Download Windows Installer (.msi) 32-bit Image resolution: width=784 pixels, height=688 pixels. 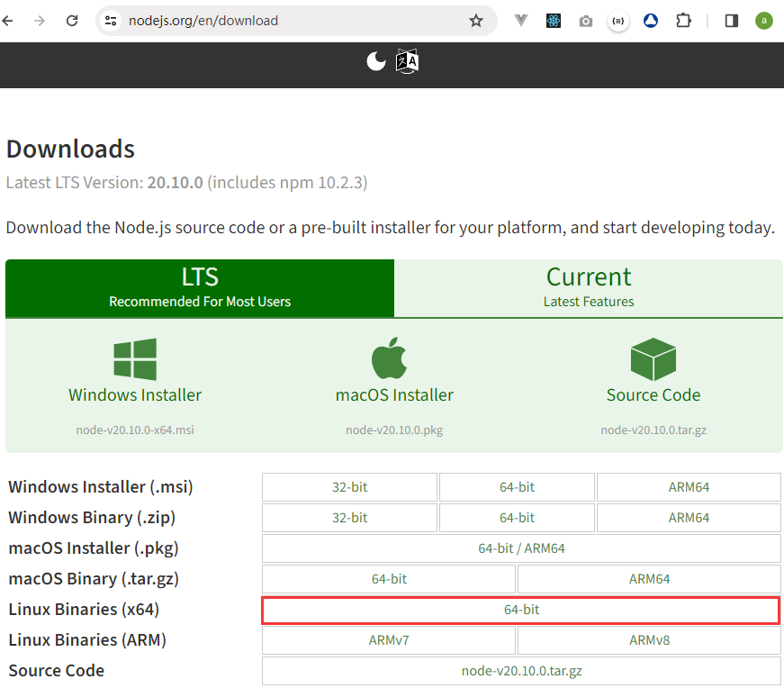[349, 487]
